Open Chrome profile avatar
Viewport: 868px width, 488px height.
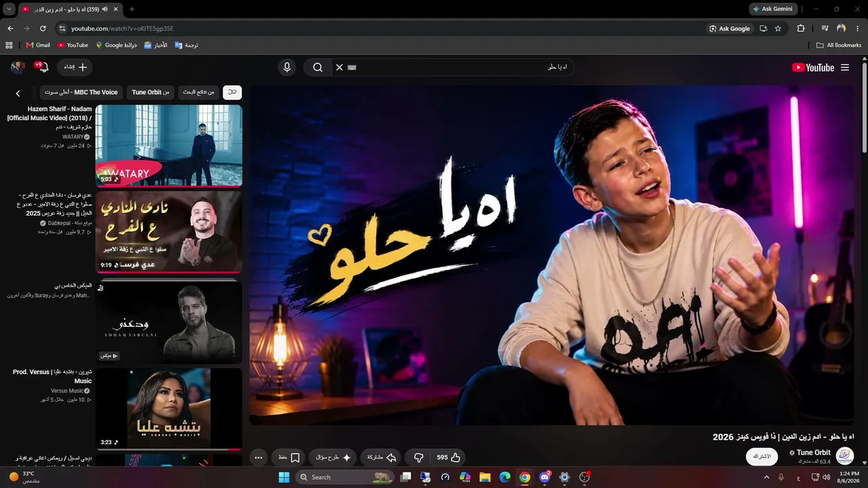842,28
